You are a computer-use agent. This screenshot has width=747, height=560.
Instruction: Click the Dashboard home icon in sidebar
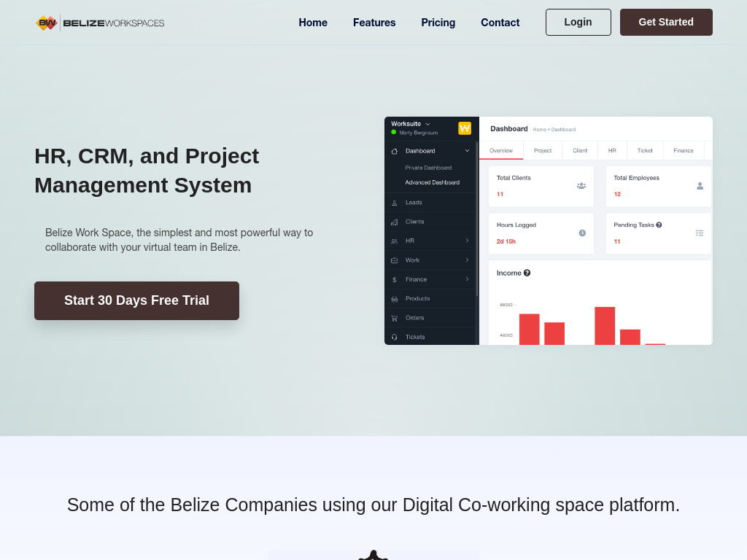coord(395,152)
